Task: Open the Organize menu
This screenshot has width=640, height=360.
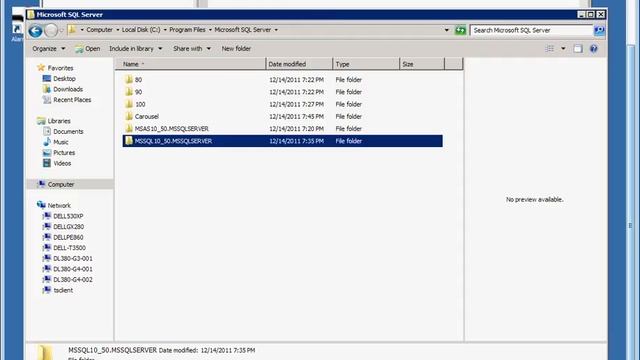Action: 49,49
